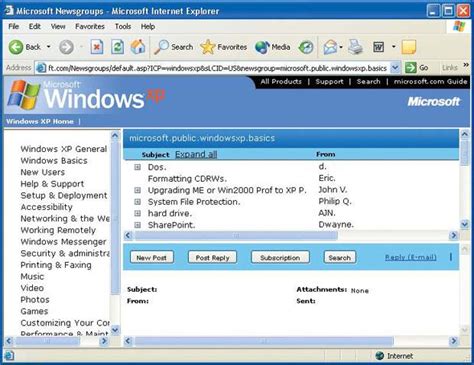The width and height of the screenshot is (474, 365).
Task: Expand the Dos. thread
Action: click(x=137, y=167)
